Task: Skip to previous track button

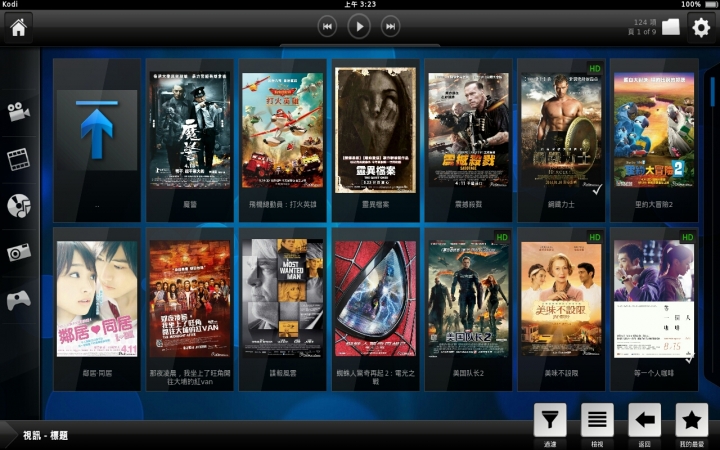Action: tap(327, 27)
